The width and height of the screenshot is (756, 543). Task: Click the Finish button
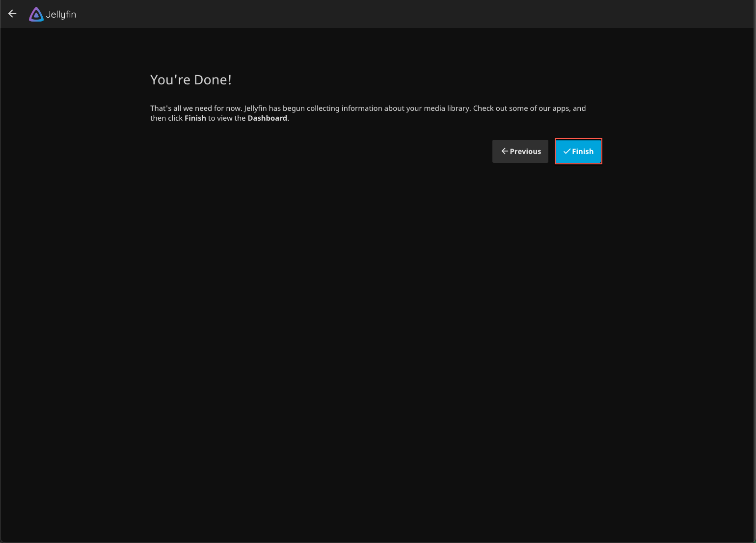click(578, 151)
